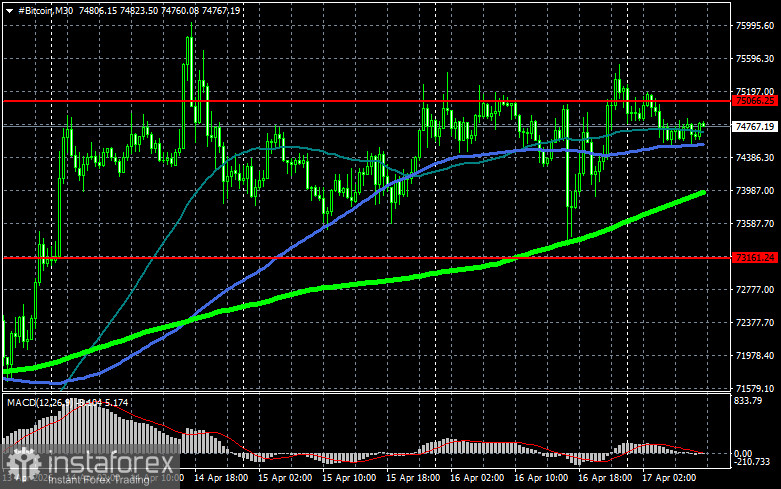Click the red 73161.24 price level label
Image resolution: width=781 pixels, height=489 pixels.
[755, 257]
